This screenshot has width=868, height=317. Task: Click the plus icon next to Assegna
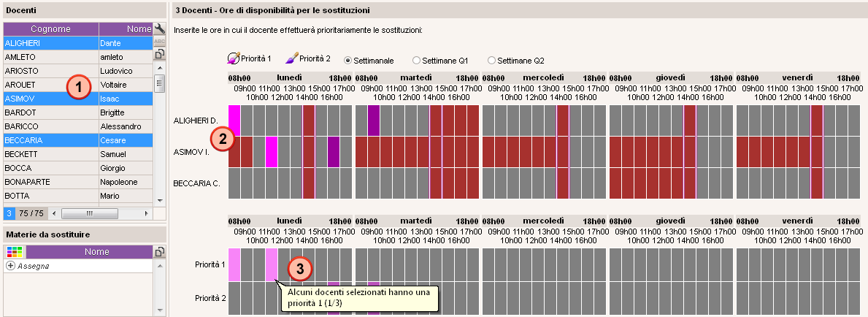[x=10, y=266]
